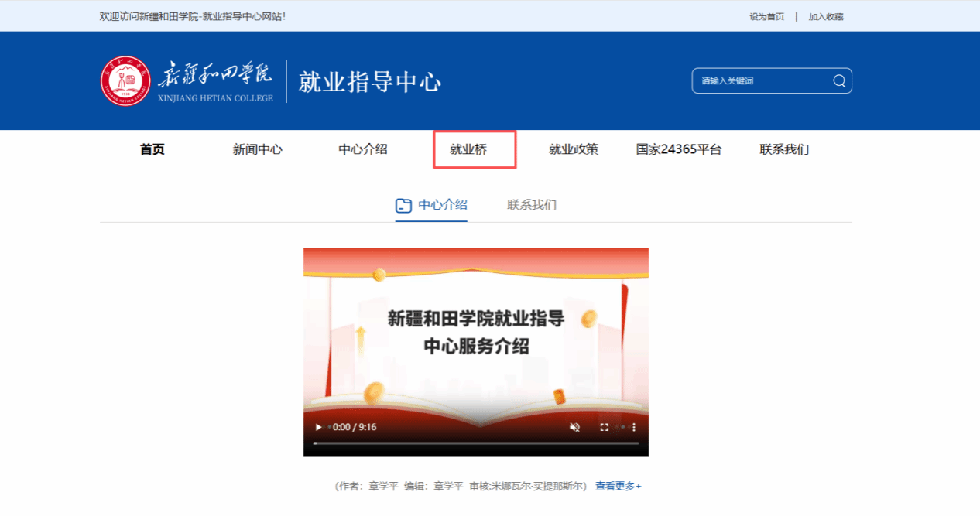
Task: Navigate to 就业政策 page
Action: tap(573, 150)
